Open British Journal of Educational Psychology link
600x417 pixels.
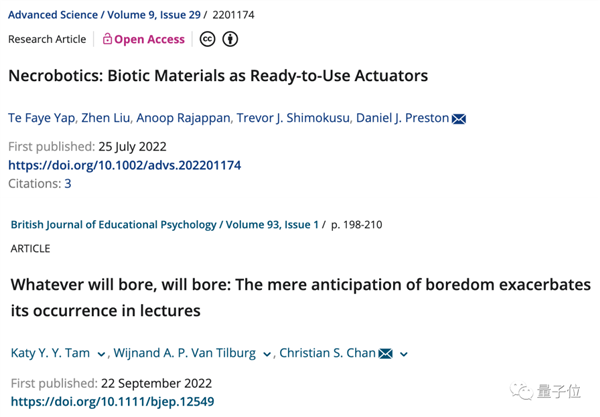[x=114, y=225]
